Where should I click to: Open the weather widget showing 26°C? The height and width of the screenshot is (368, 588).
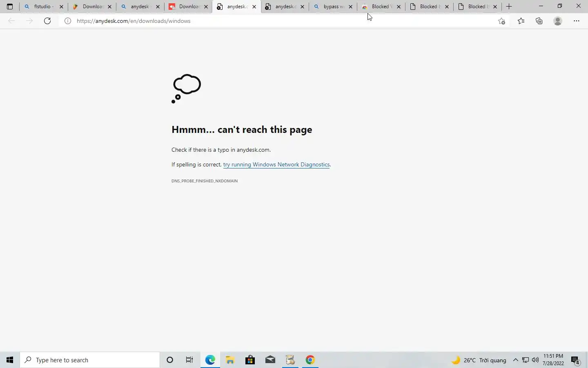(x=479, y=360)
